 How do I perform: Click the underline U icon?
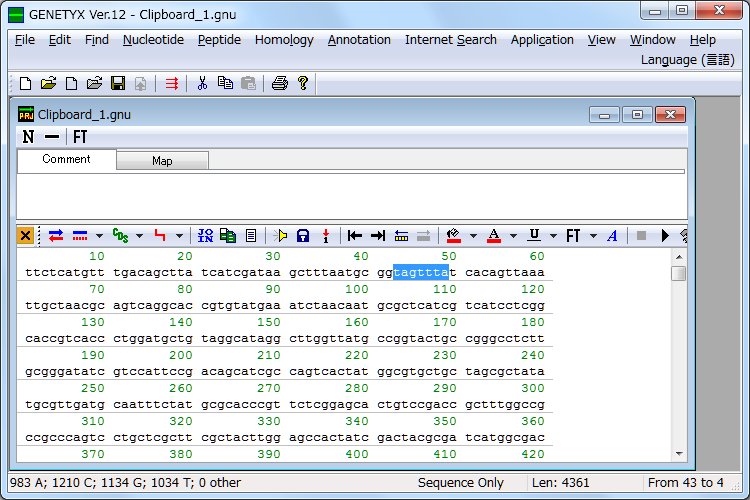tap(534, 235)
